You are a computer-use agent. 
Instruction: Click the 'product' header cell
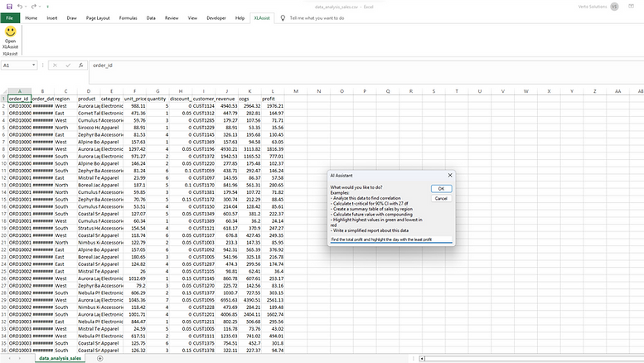(x=89, y=99)
